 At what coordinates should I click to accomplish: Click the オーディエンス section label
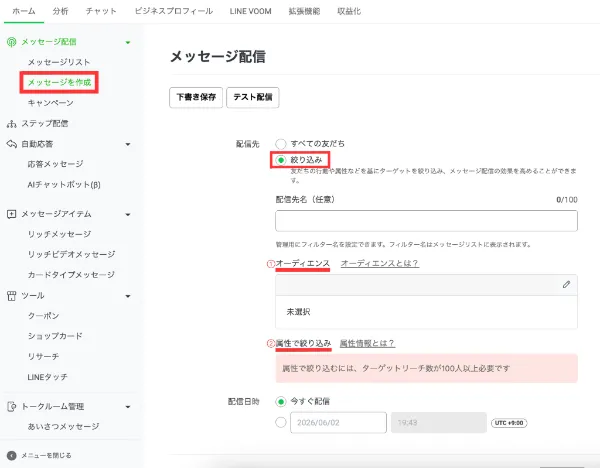(303, 264)
